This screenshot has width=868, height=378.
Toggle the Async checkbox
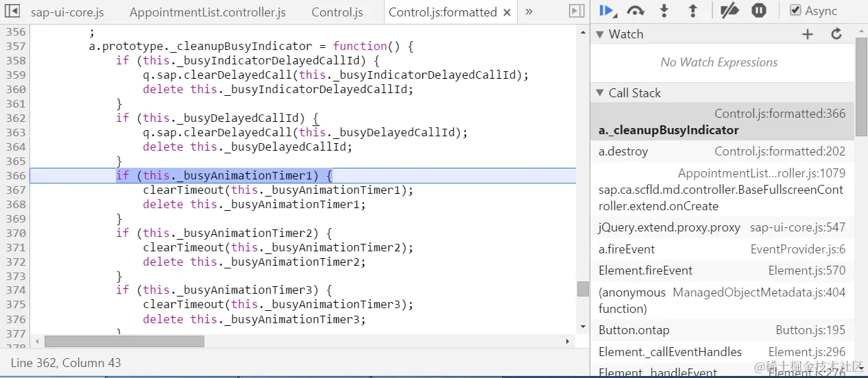[x=795, y=10]
